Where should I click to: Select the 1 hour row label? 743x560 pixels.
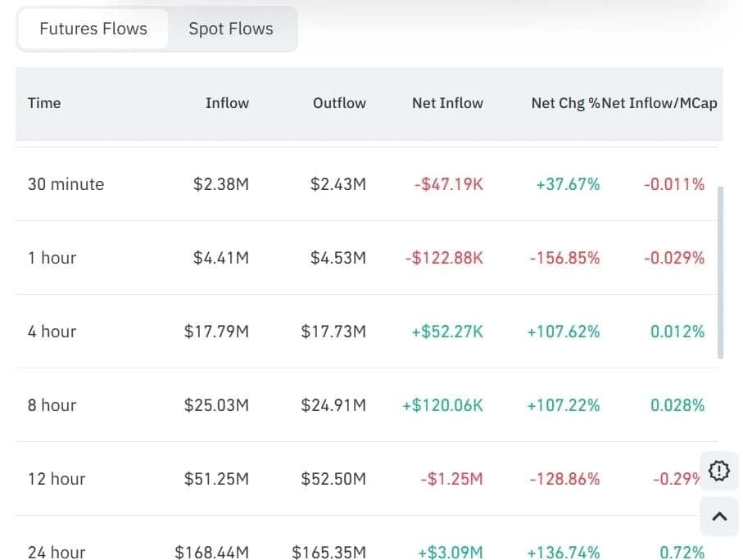(x=52, y=258)
